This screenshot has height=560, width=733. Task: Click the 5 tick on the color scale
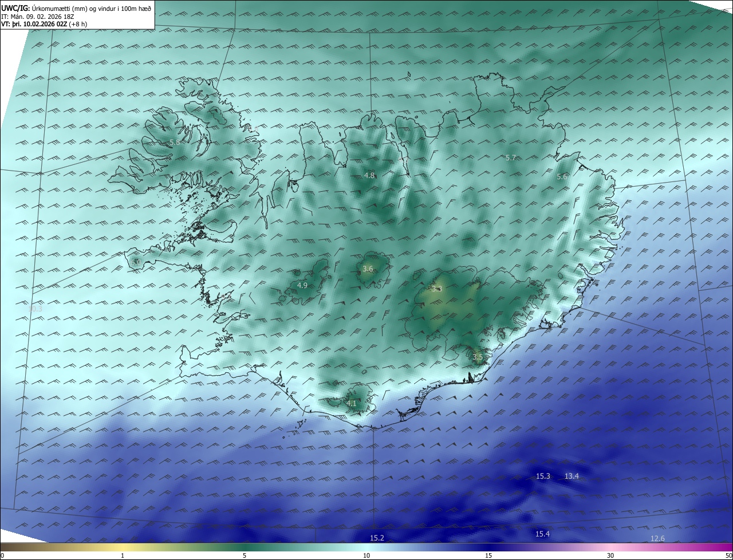[x=245, y=556]
